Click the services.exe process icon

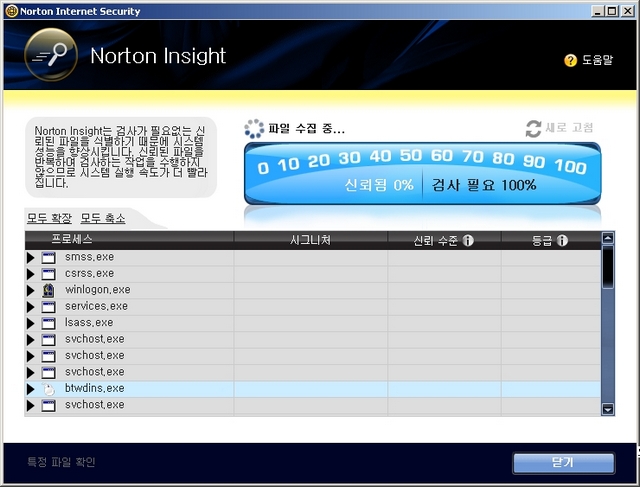pos(48,307)
